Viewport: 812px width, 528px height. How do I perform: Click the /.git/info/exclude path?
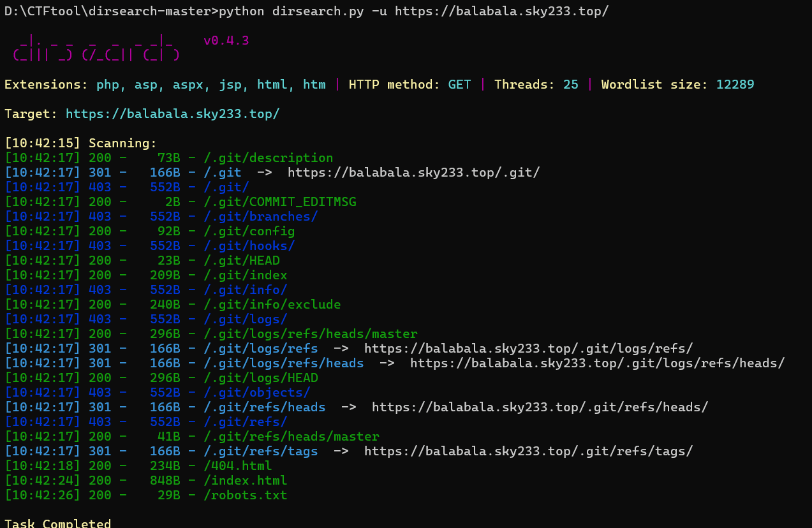pyautogui.click(x=272, y=304)
